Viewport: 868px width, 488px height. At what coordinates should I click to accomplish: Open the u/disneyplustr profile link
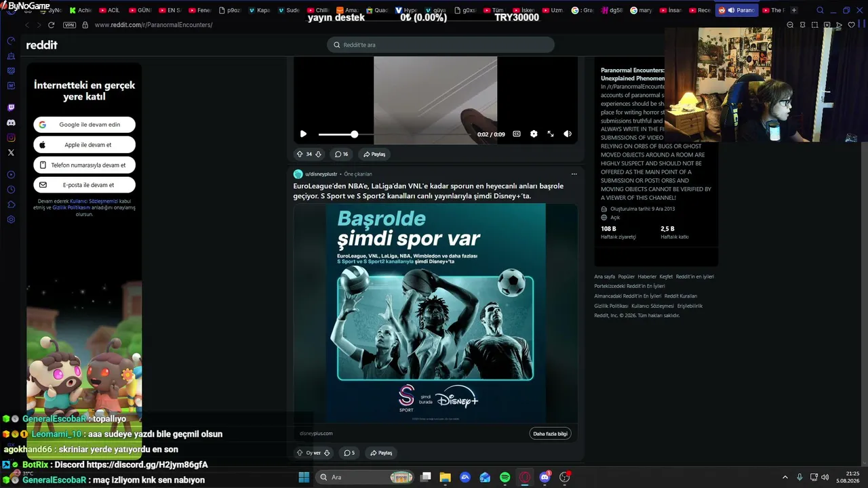(321, 174)
